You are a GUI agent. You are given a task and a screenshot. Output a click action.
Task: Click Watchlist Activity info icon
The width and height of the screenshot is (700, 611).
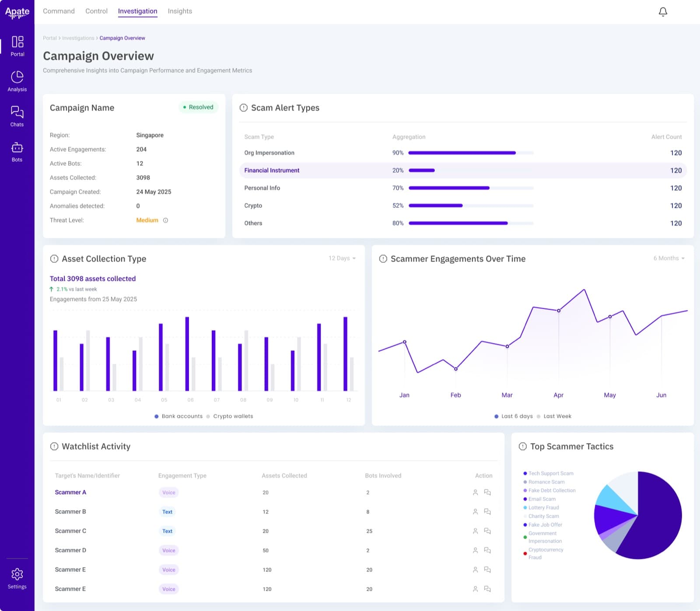tap(54, 447)
